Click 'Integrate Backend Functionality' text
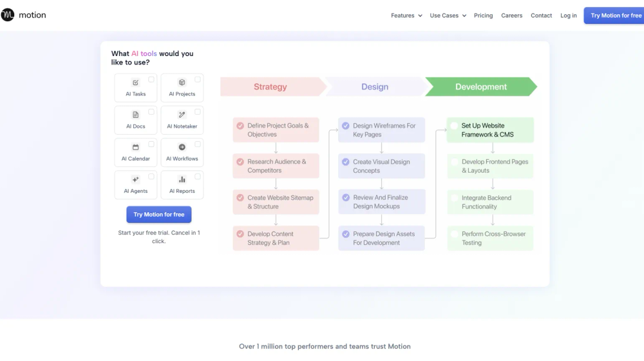 click(486, 202)
